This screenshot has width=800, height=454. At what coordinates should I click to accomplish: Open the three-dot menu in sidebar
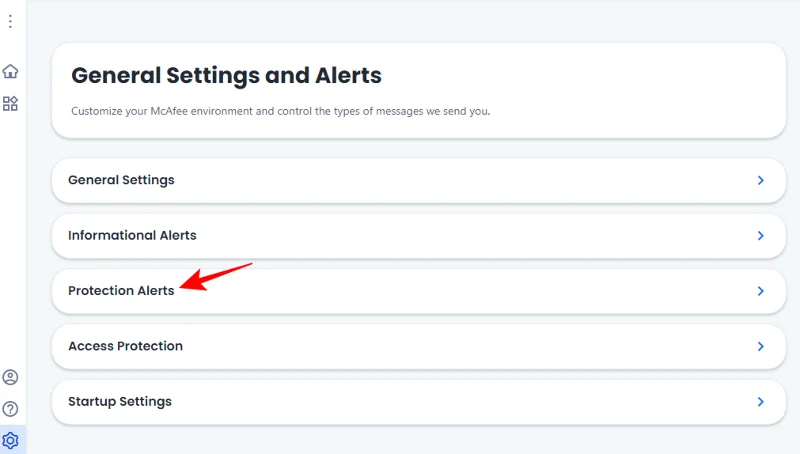point(10,21)
